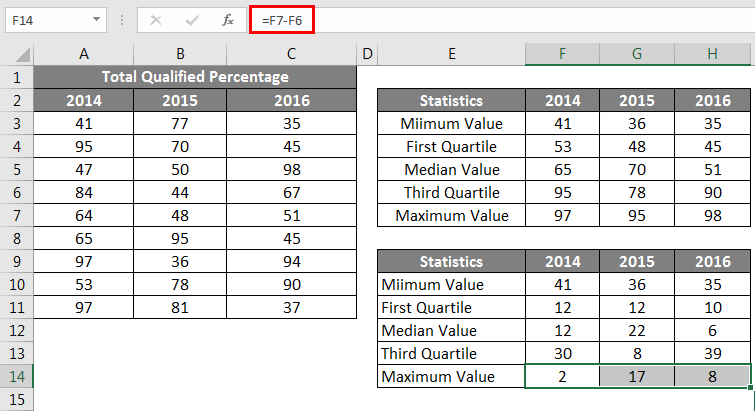The width and height of the screenshot is (755, 411).
Task: Select column A header
Action: 83,54
